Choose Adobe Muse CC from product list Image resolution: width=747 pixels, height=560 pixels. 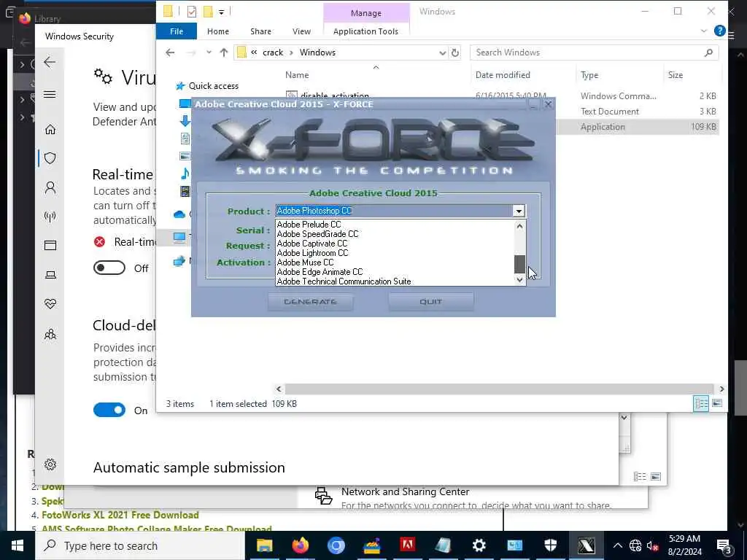(395, 262)
